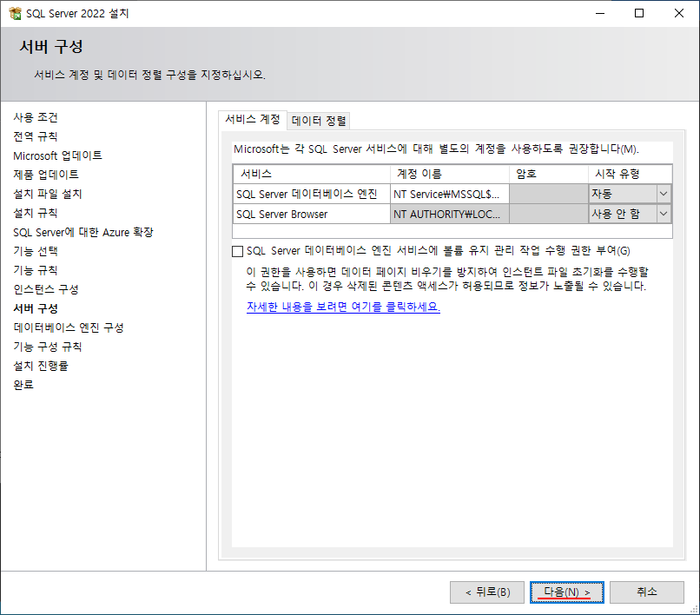Click the 기능 선택 step in sidebar
The height and width of the screenshot is (615, 700).
click(x=36, y=251)
